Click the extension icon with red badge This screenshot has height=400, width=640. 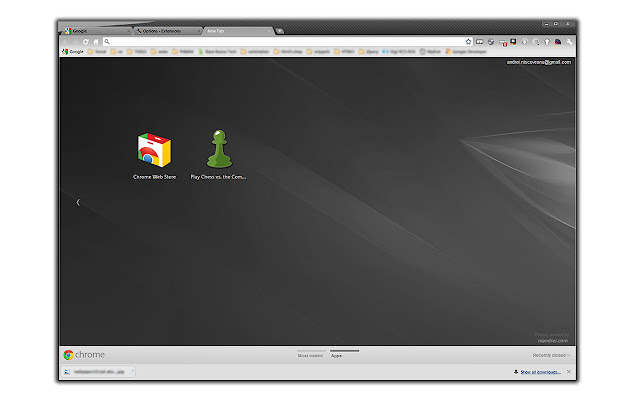(x=502, y=42)
